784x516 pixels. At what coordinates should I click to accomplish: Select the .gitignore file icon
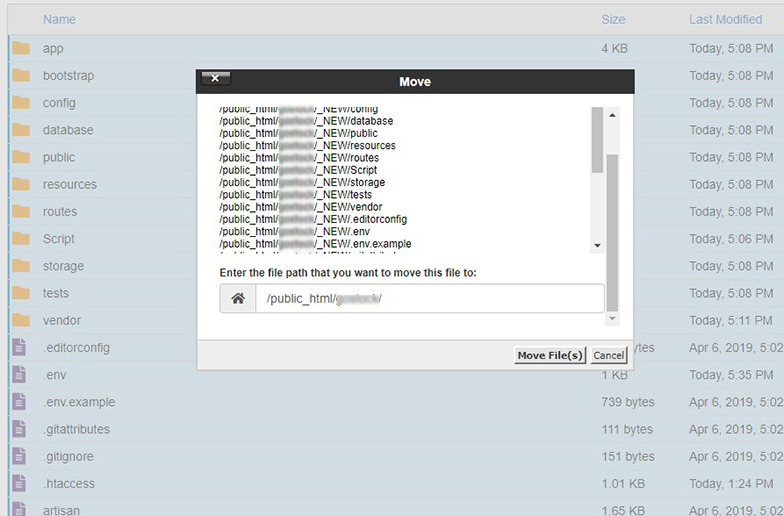18,456
